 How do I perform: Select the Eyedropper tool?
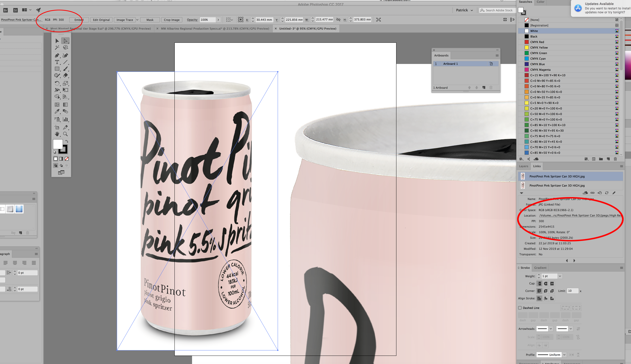click(57, 112)
